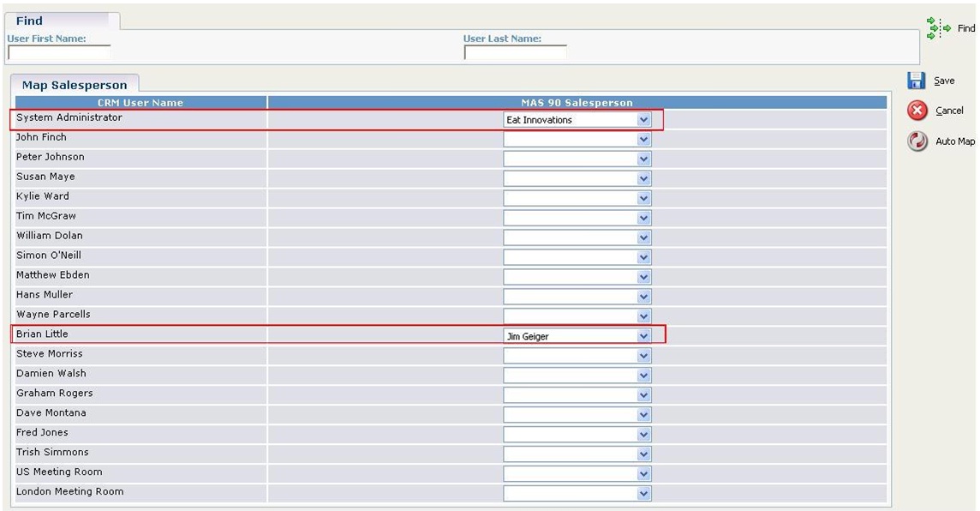Click the Susan Maye user name
Image resolution: width=980 pixels, height=511 pixels.
pyautogui.click(x=45, y=177)
